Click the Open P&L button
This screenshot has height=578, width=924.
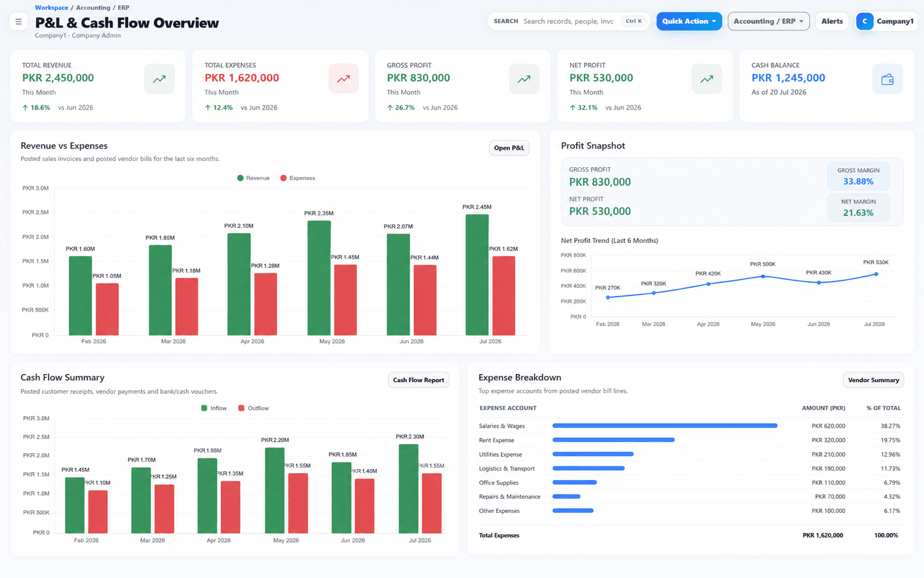(x=509, y=148)
